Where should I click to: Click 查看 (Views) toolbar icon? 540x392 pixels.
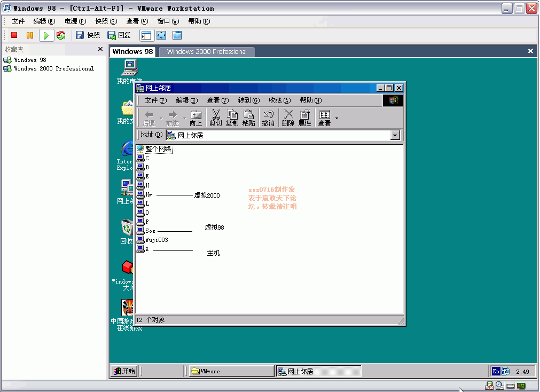(324, 118)
